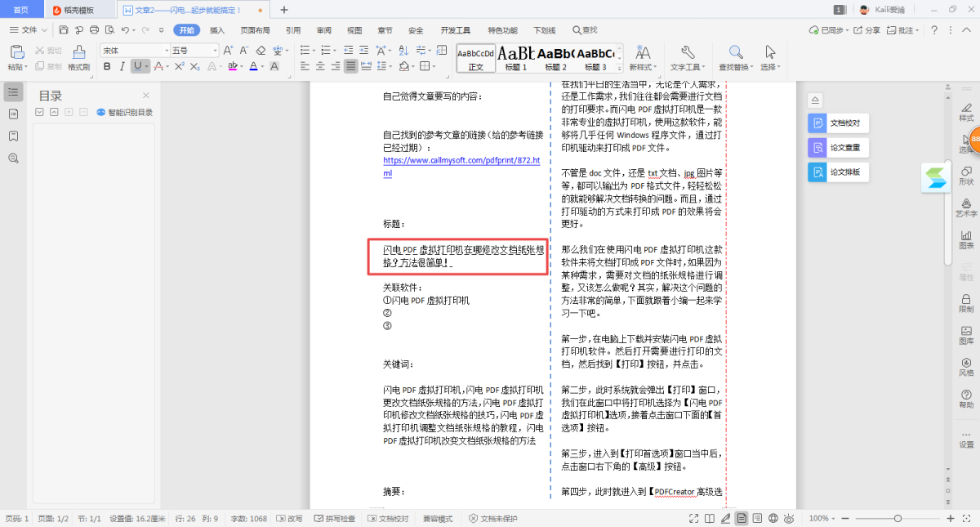This screenshot has width=980, height=527.
Task: Open the font name dropdown showing 宋体
Action: point(134,50)
